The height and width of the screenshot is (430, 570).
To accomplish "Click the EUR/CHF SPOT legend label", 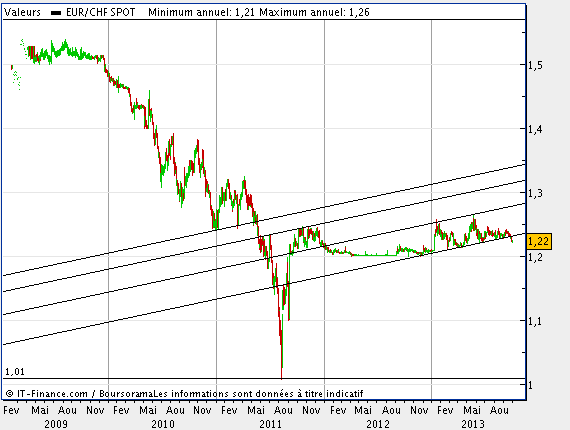I will [x=100, y=12].
